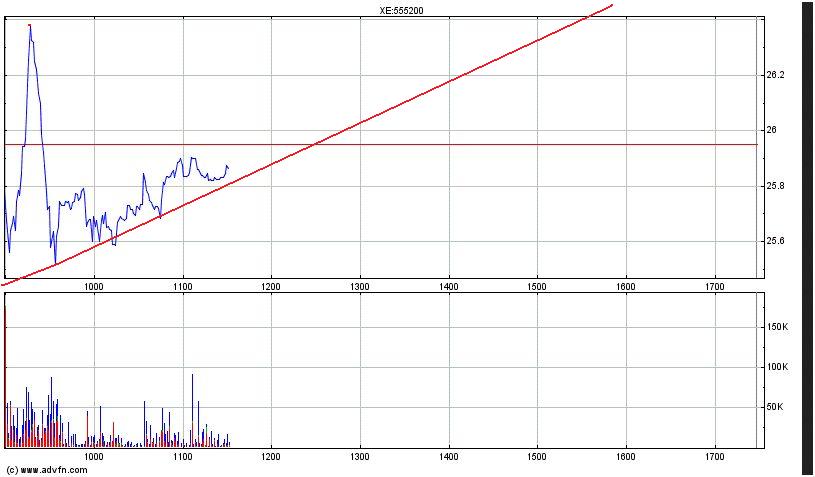Click the 1700 time label under price chart
The height and width of the screenshot is (477, 815).
715,286
